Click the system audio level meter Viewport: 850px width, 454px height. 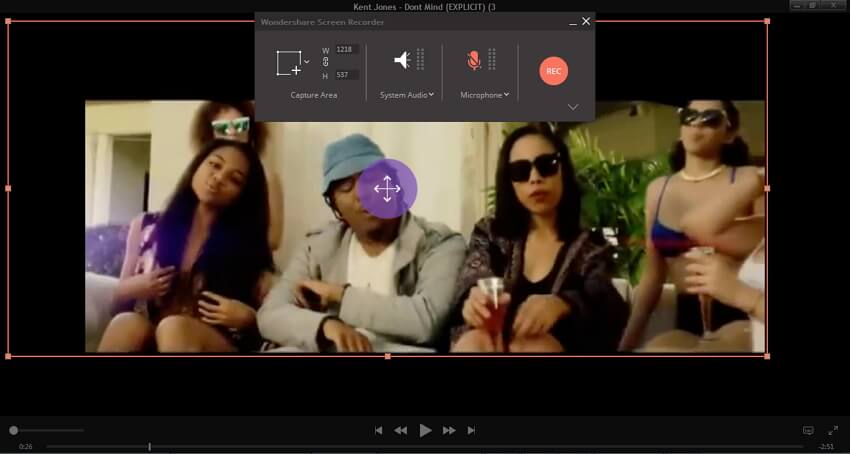point(421,59)
